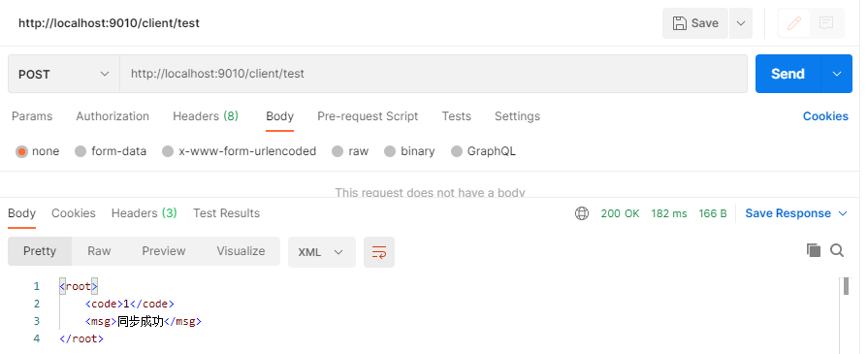868x354 pixels.
Task: Open the response Headers (3) tab
Action: 144,213
